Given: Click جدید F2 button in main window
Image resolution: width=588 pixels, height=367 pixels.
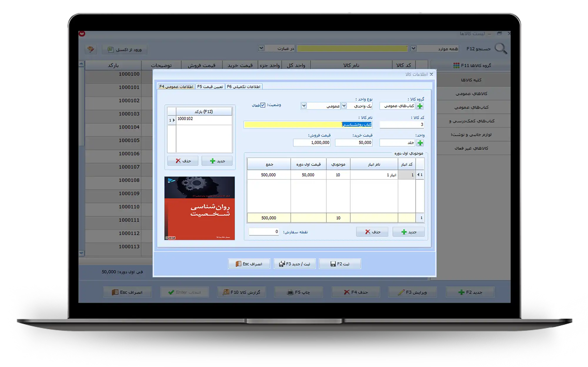Looking at the screenshot, I should click(470, 292).
